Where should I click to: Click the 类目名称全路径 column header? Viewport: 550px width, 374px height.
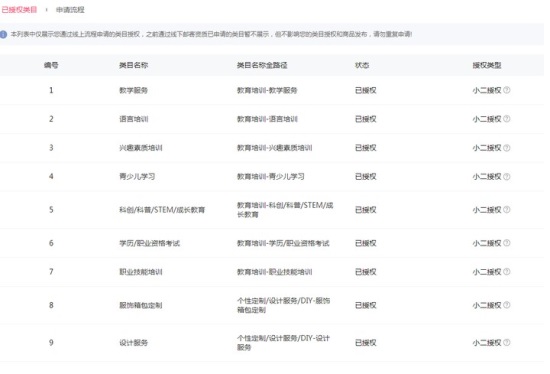click(262, 65)
